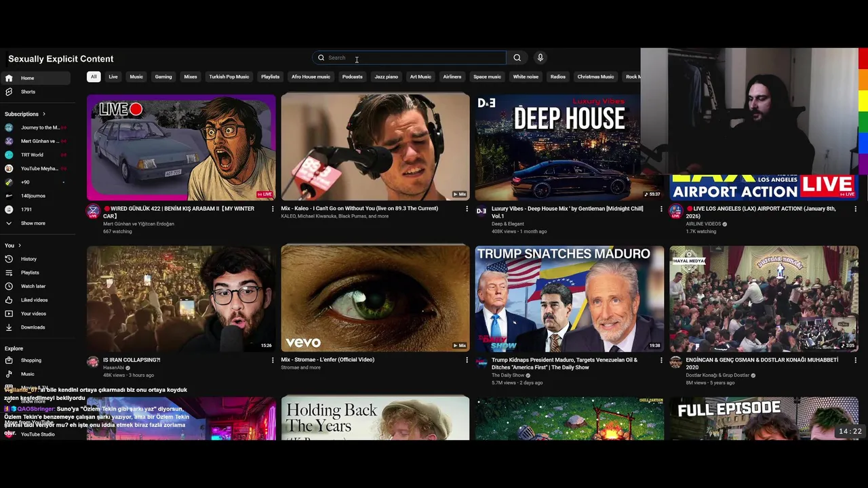Image resolution: width=868 pixels, height=488 pixels.
Task: Select the Art Music chip
Action: click(420, 77)
